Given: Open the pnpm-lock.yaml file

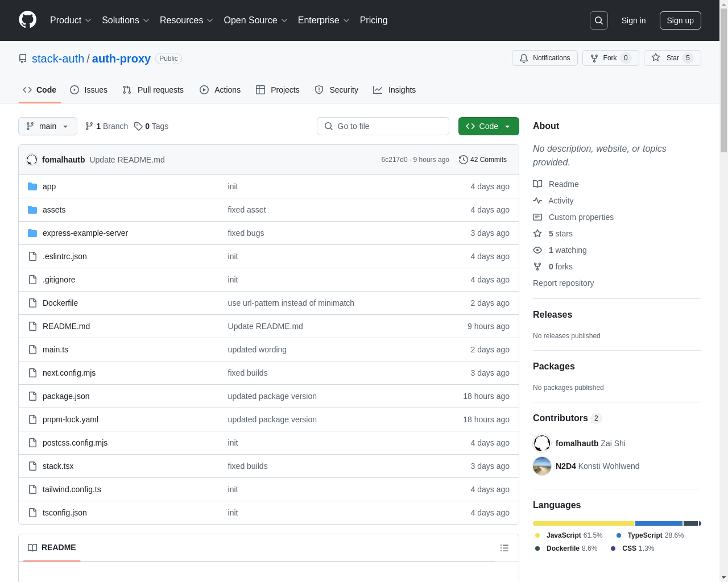Looking at the screenshot, I should [x=71, y=419].
